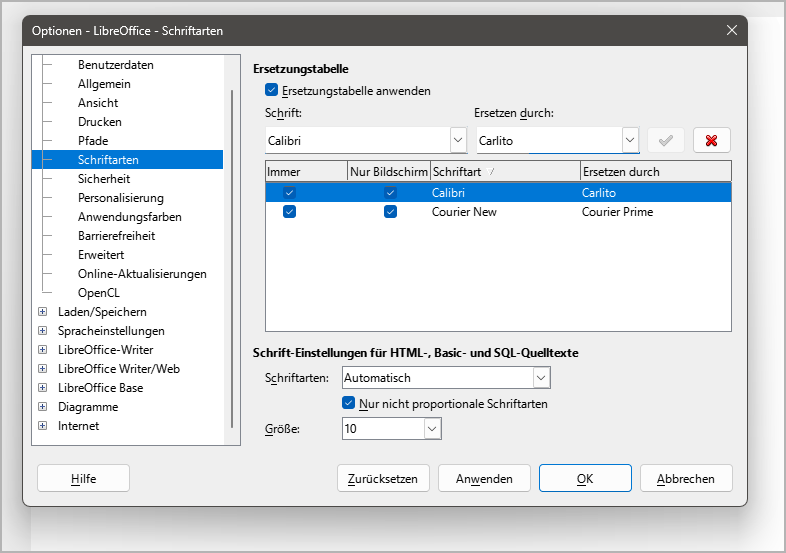Image resolution: width=786 pixels, height=553 pixels.
Task: Click Courier Prime cell in table
Action: pyautogui.click(x=617, y=212)
